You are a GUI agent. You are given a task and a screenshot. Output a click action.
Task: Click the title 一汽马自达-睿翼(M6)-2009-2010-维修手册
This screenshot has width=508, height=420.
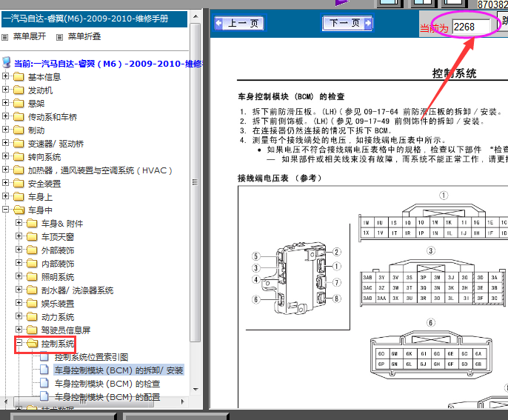pyautogui.click(x=86, y=19)
